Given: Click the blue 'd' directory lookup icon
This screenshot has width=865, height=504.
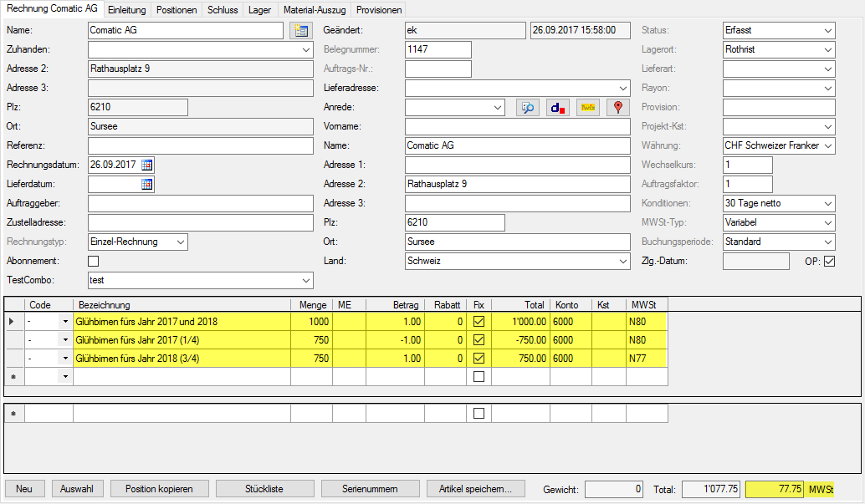Looking at the screenshot, I should coord(557,108).
